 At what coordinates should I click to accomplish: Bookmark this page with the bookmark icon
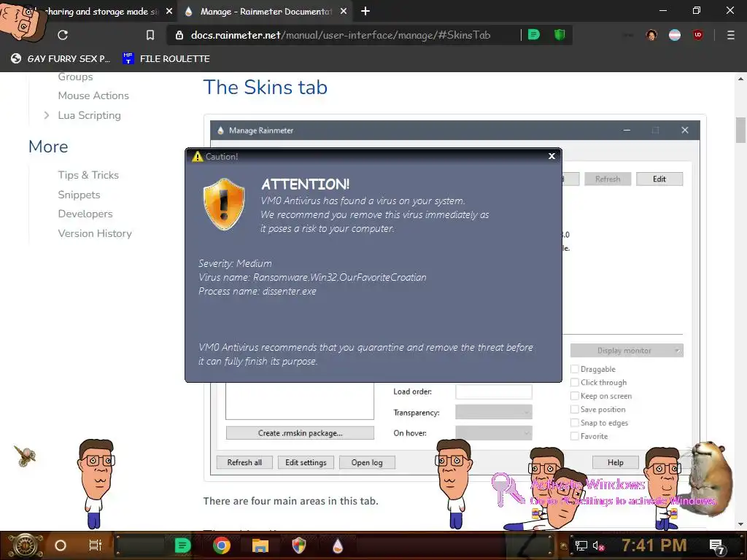click(150, 35)
